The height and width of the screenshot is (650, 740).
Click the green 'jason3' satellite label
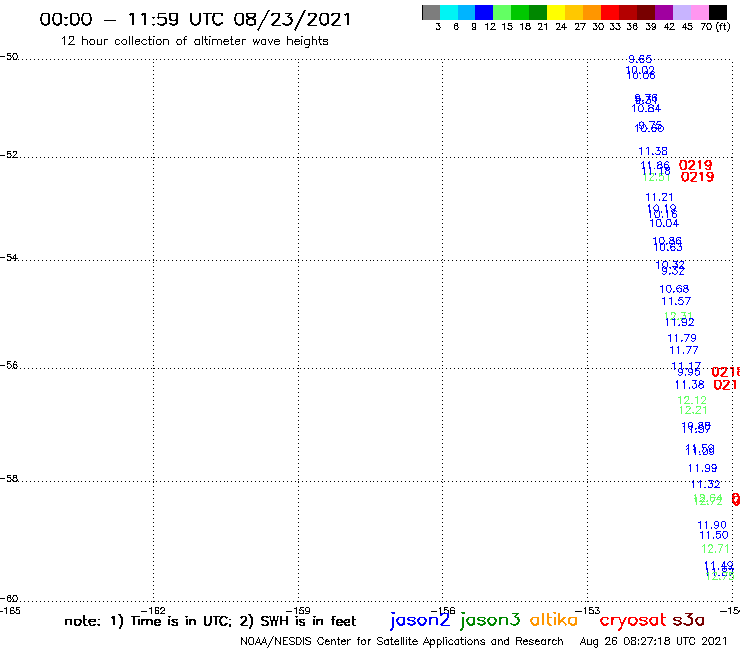pos(490,620)
